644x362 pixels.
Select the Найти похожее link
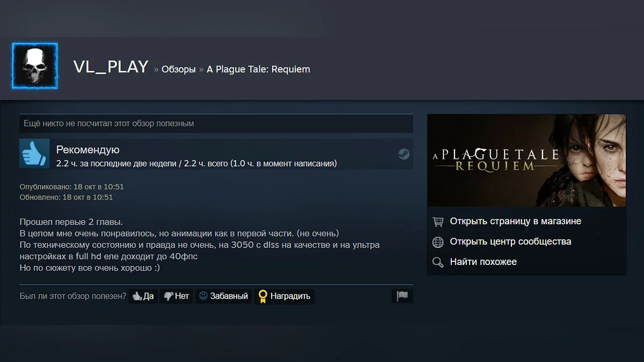[483, 262]
